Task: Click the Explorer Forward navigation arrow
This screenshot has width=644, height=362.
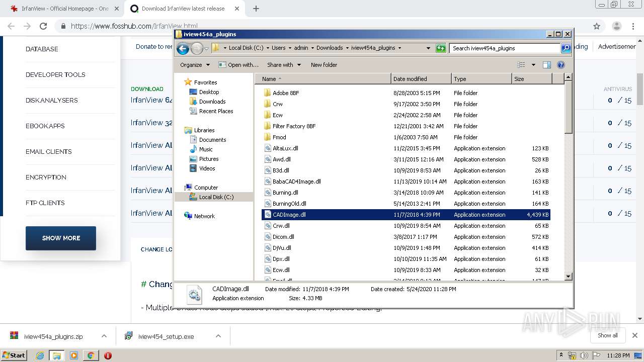Action: pos(197,48)
